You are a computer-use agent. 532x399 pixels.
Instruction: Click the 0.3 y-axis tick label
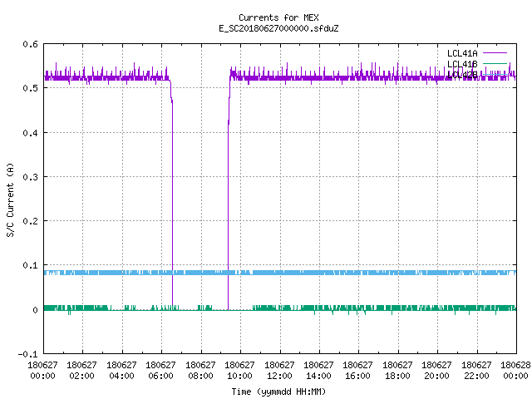[30, 177]
